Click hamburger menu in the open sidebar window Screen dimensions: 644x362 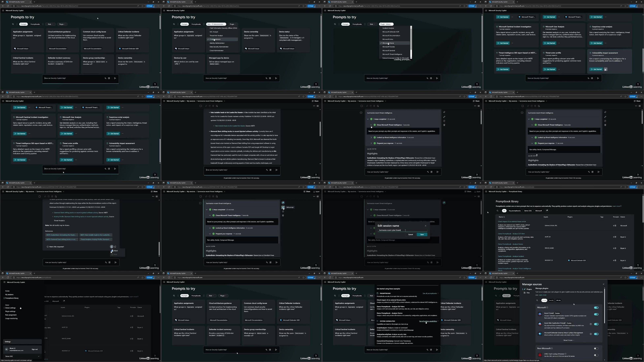4,282
